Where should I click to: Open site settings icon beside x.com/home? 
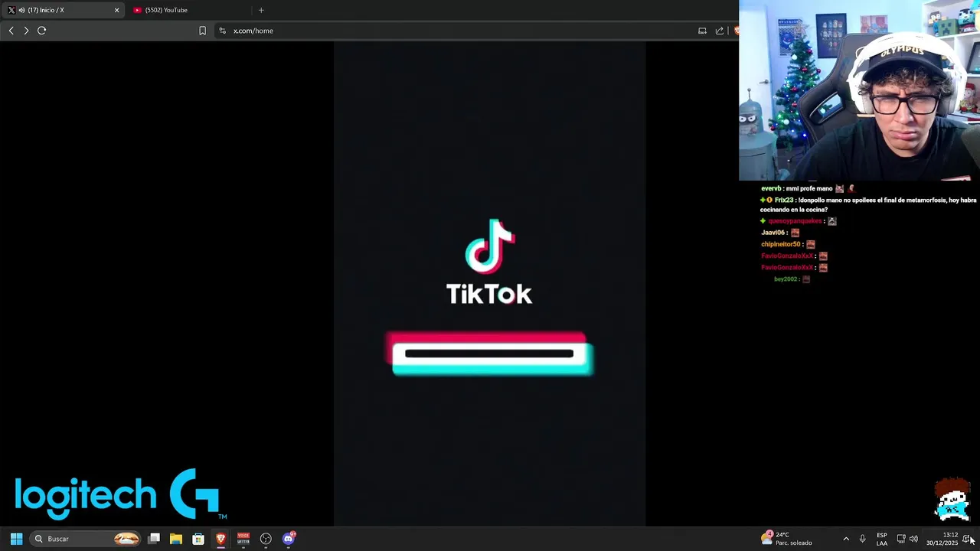click(x=222, y=31)
